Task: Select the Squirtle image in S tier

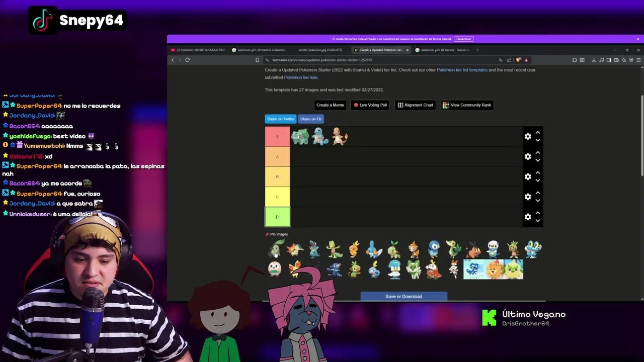Action: coord(320,136)
